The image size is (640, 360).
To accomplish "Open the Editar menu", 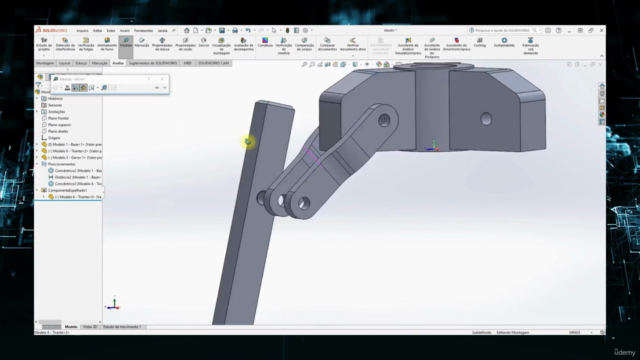I will click(98, 31).
